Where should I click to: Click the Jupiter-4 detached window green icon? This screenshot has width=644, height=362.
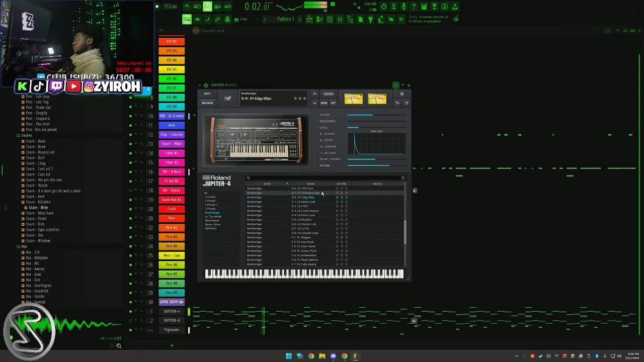point(396,85)
